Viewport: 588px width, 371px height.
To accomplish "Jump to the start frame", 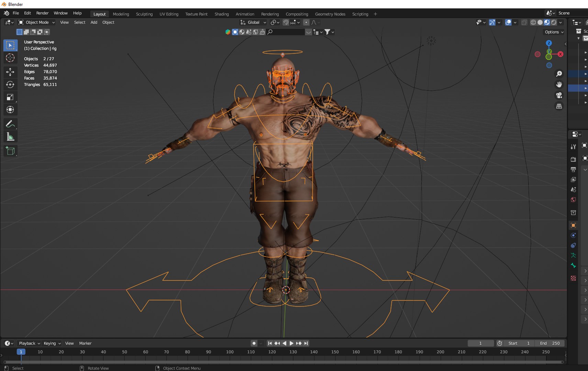I will tap(270, 343).
